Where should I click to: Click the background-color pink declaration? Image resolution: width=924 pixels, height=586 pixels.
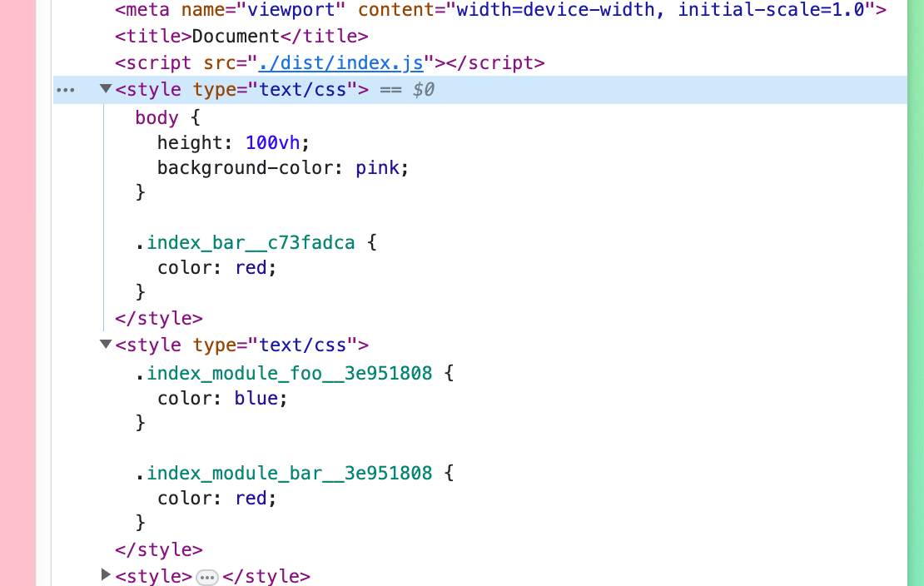[283, 168]
